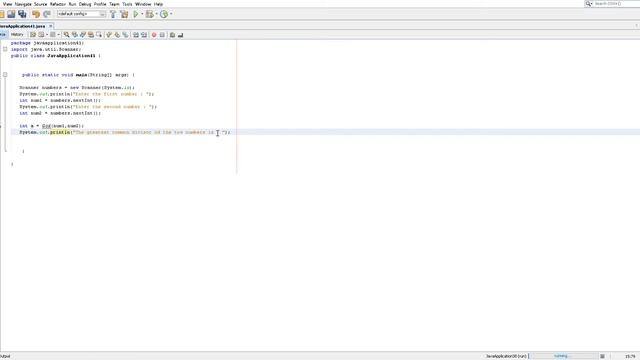
Task: Click the Undo arrow icon
Action: point(36,14)
